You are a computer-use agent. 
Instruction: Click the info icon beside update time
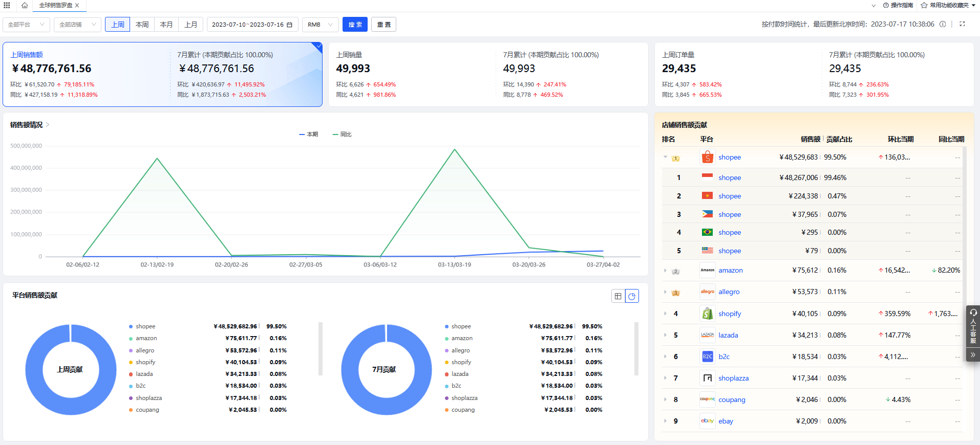tap(943, 24)
